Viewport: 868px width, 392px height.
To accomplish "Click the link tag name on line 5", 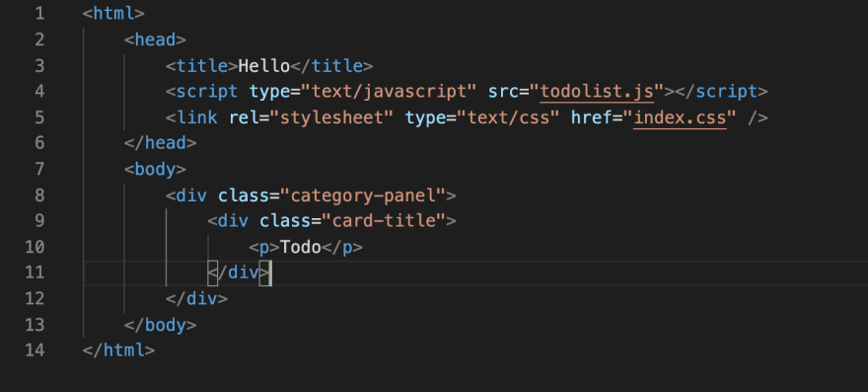I will point(196,118).
